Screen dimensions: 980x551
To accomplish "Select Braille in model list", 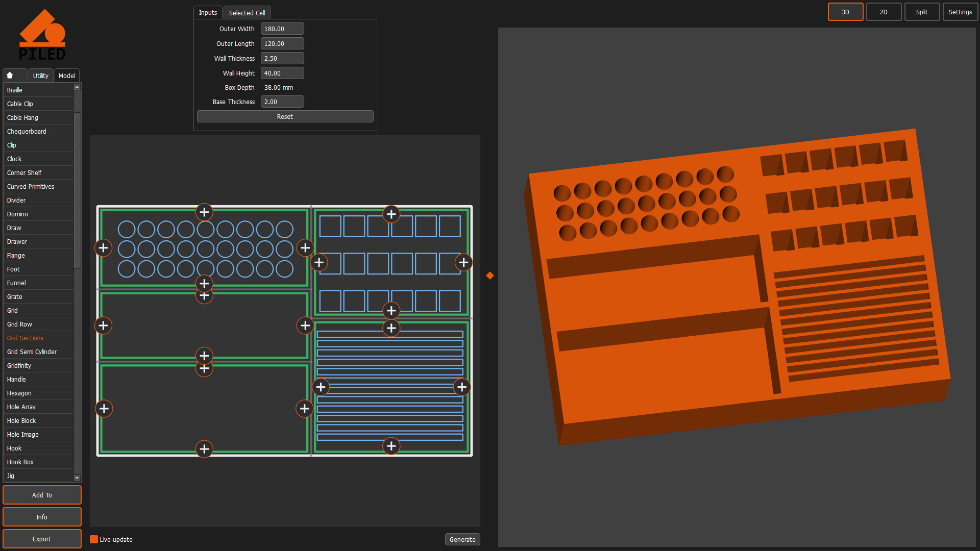I will click(38, 90).
